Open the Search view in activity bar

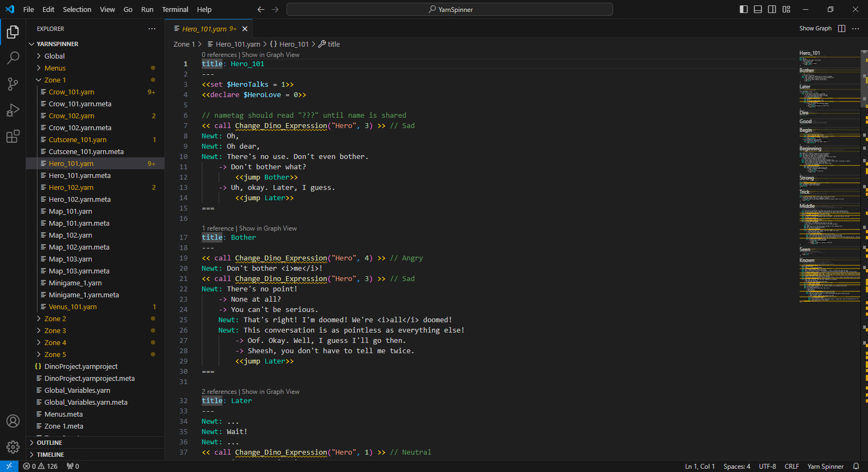pyautogui.click(x=13, y=58)
